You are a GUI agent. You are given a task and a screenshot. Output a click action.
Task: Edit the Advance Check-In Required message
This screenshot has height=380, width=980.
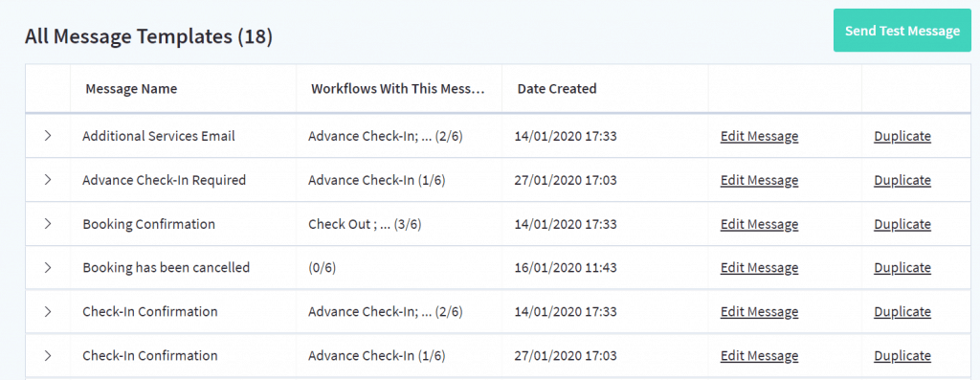point(759,180)
